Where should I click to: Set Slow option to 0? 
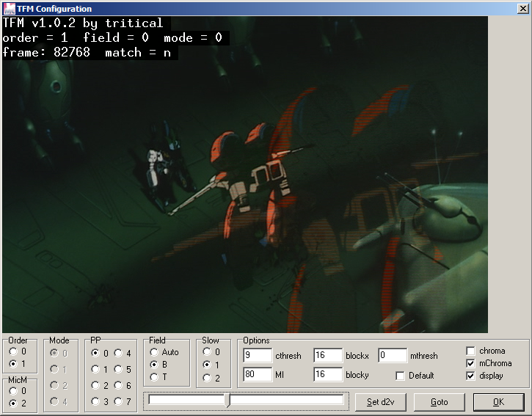click(207, 351)
